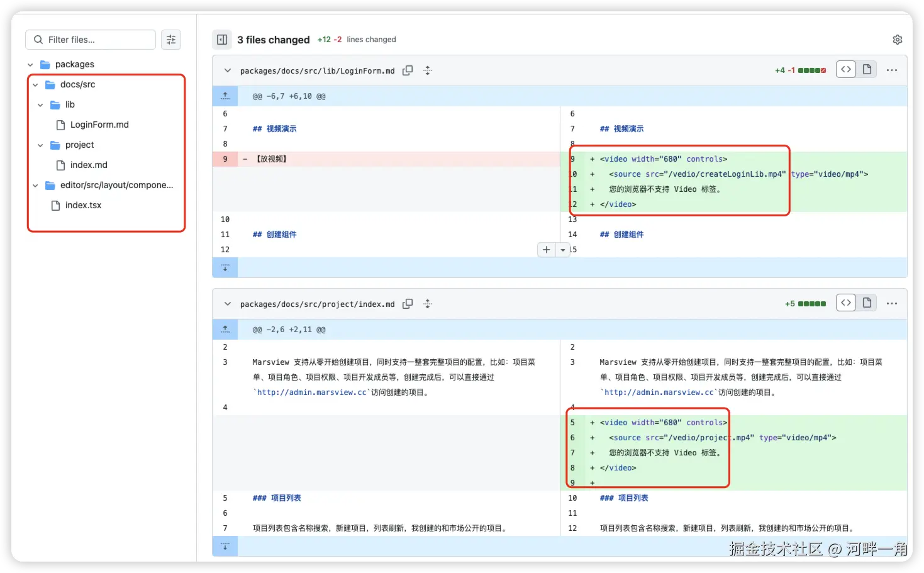The image size is (924, 573).
Task: Copy path of project/index.md file
Action: pos(408,304)
